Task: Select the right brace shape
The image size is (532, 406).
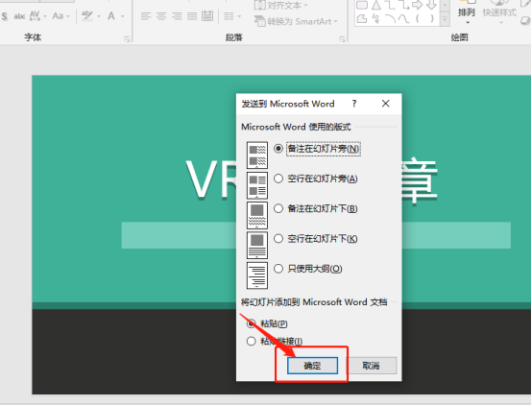Action: [x=432, y=18]
